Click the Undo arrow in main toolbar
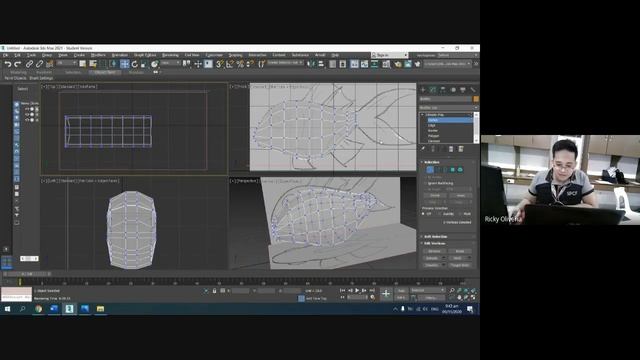This screenshot has width=640, height=360. click(x=8, y=64)
